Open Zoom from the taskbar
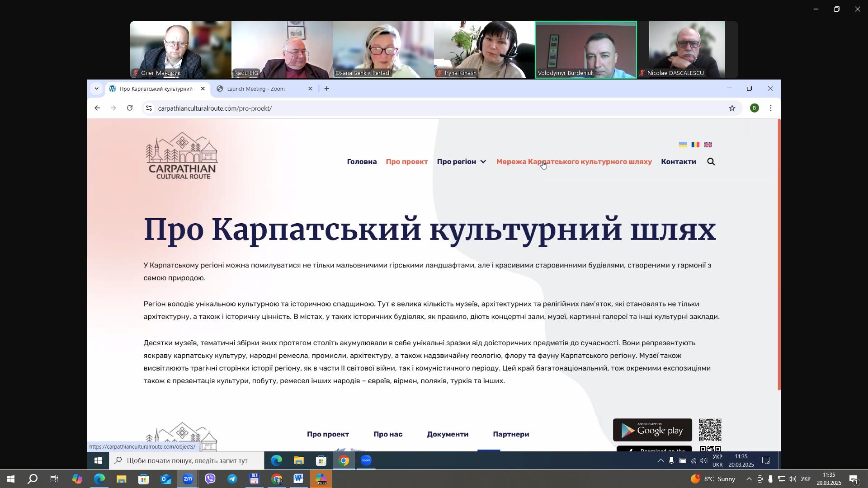Viewport: 868px width, 488px height. (188, 479)
